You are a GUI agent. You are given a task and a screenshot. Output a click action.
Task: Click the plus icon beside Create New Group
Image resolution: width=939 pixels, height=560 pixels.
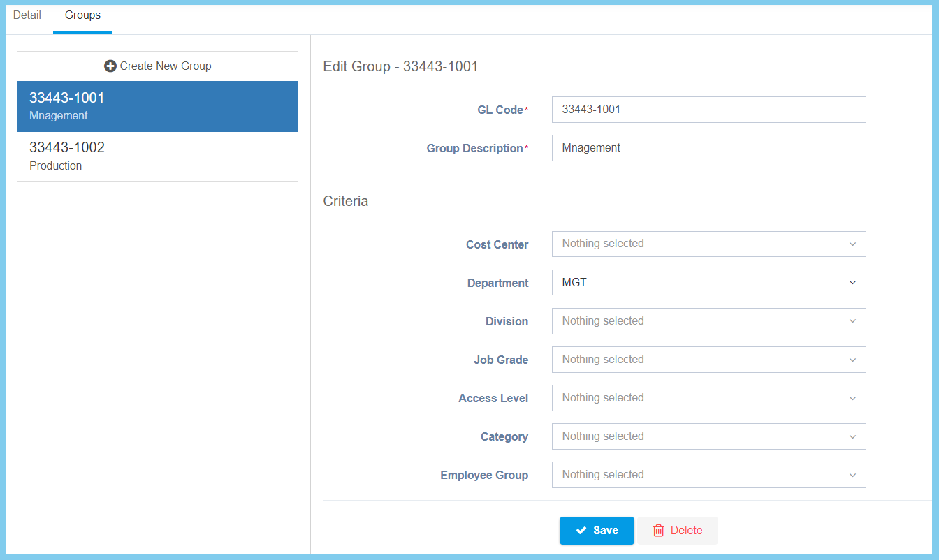[110, 66]
